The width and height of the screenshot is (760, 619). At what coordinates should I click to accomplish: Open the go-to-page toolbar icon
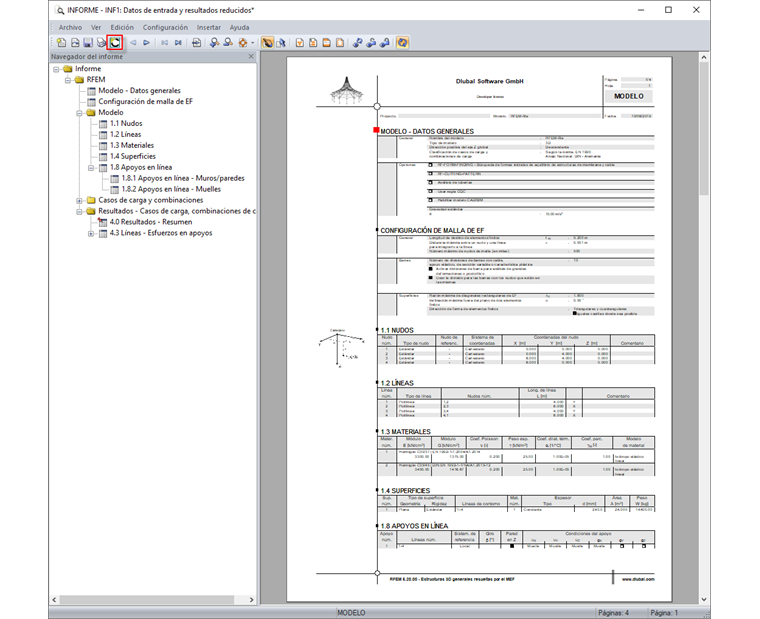coord(196,43)
